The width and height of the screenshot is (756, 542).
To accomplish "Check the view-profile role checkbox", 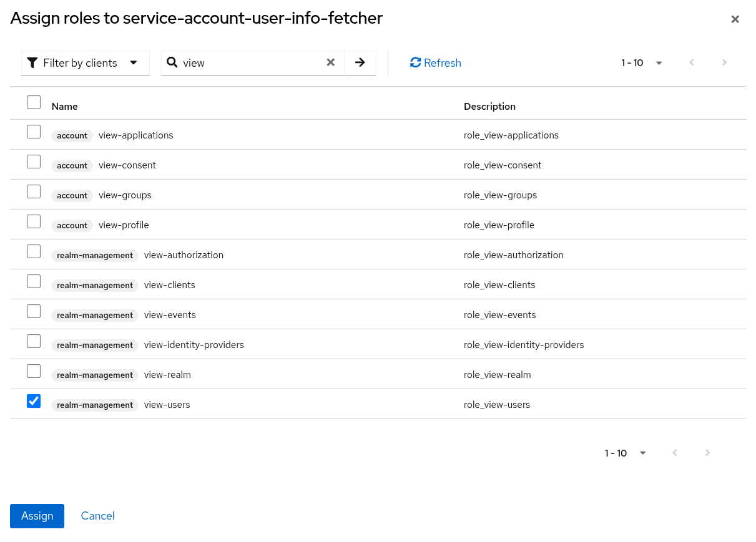I will click(x=34, y=221).
